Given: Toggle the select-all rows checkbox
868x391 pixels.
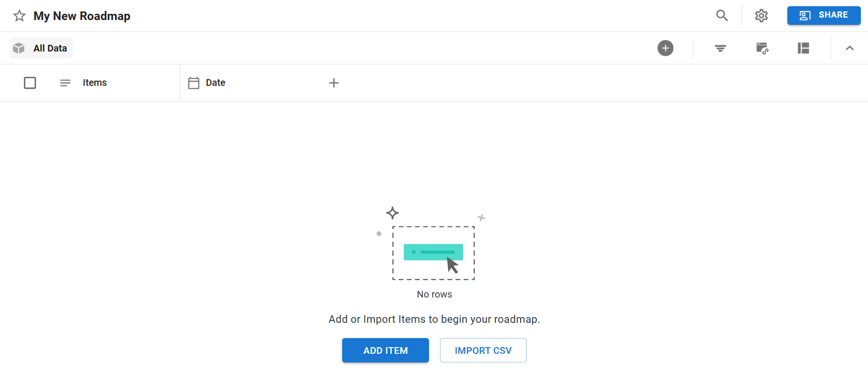Looking at the screenshot, I should 30,83.
